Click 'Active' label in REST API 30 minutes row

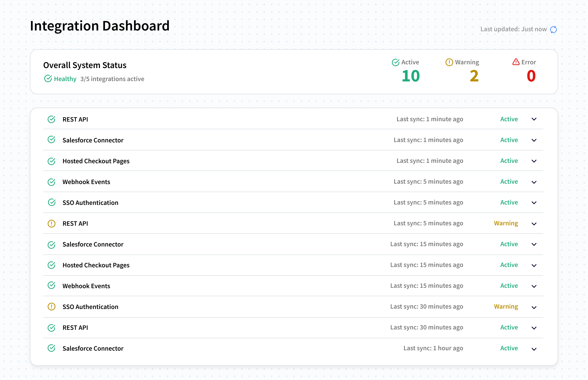509,327
